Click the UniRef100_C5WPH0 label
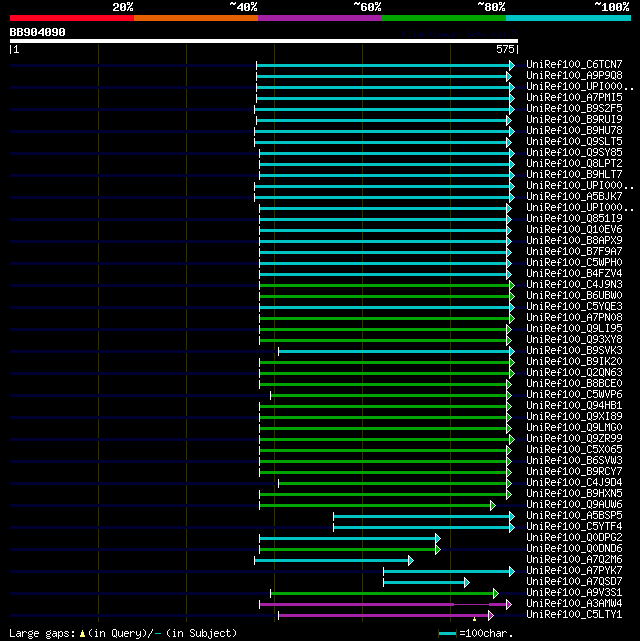The width and height of the screenshot is (640, 641). [574, 262]
